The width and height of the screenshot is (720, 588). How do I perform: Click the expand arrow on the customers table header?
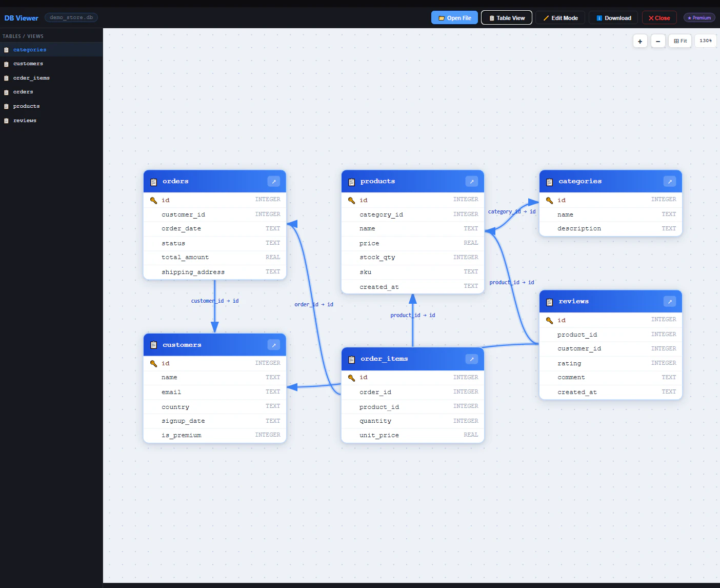coord(273,345)
